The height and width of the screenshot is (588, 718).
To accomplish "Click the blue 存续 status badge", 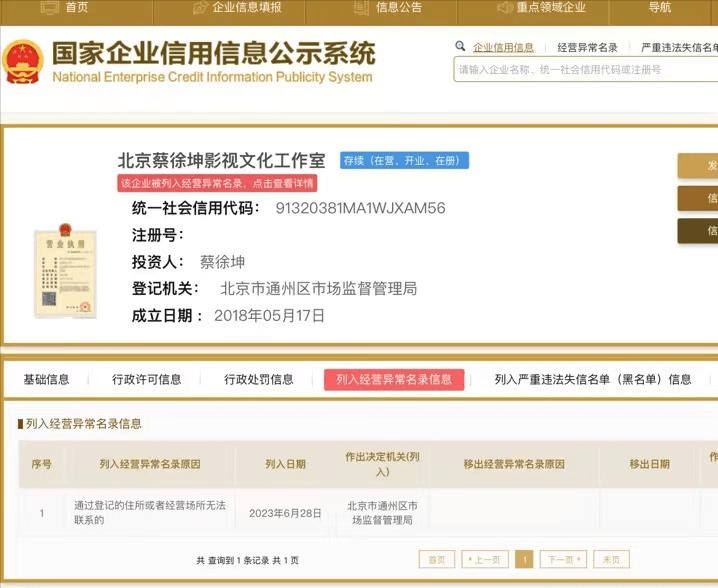I will [x=404, y=161].
